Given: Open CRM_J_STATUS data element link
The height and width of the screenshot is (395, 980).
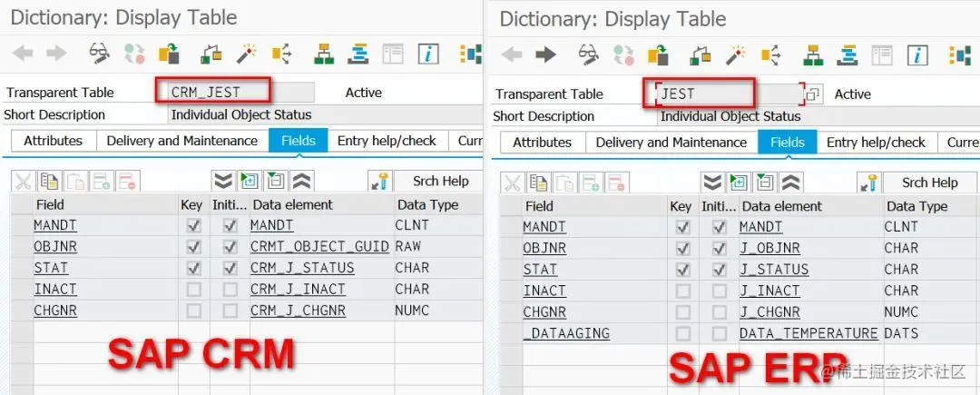Looking at the screenshot, I should [x=302, y=268].
